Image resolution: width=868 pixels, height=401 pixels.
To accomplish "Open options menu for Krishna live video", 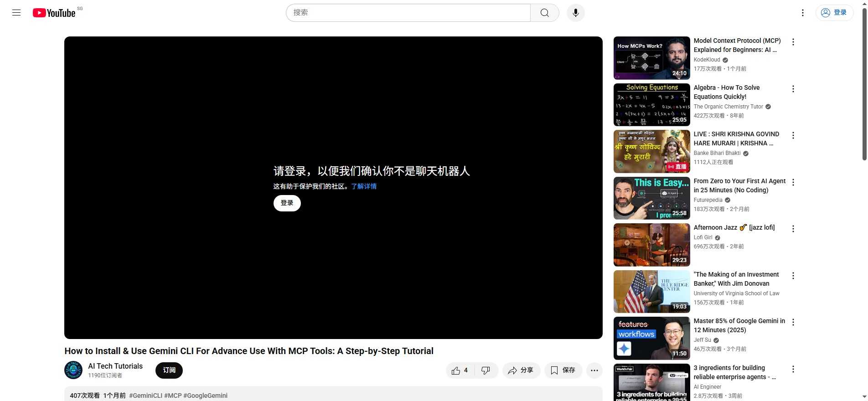I will (793, 135).
